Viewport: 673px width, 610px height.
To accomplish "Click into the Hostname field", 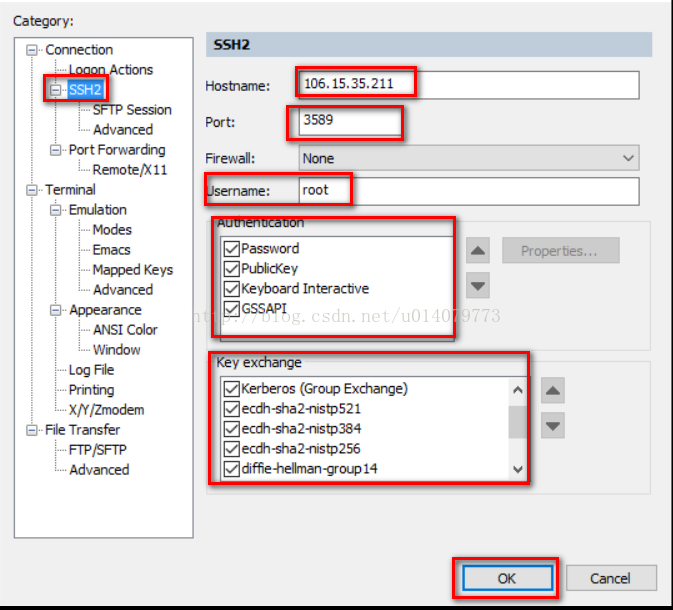I will pos(469,85).
